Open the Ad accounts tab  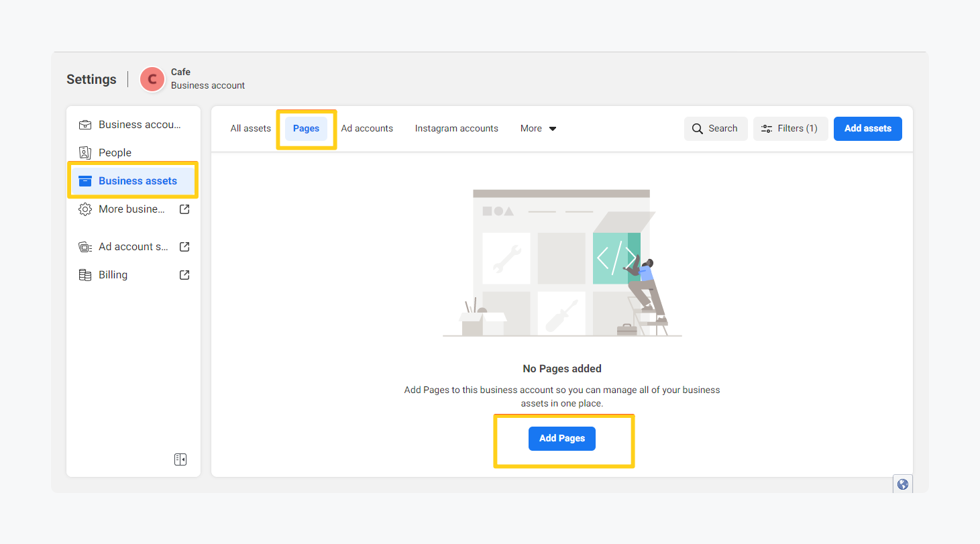pyautogui.click(x=367, y=129)
